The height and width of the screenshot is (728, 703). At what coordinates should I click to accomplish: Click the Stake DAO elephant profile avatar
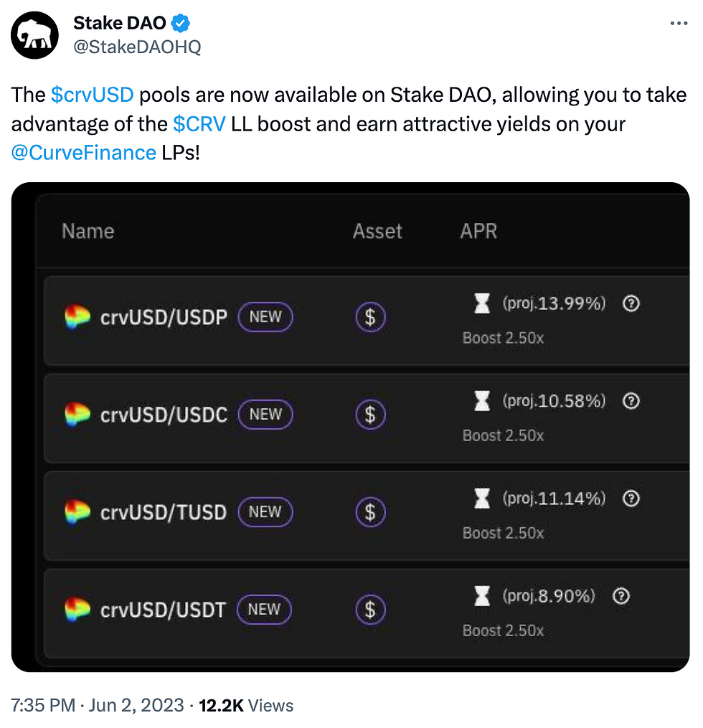pyautogui.click(x=35, y=36)
